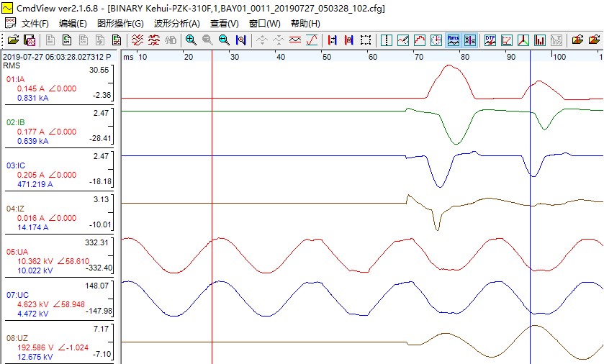This screenshot has width=604, height=364.
Task: Toggle the RMS display button
Action: 454,40
